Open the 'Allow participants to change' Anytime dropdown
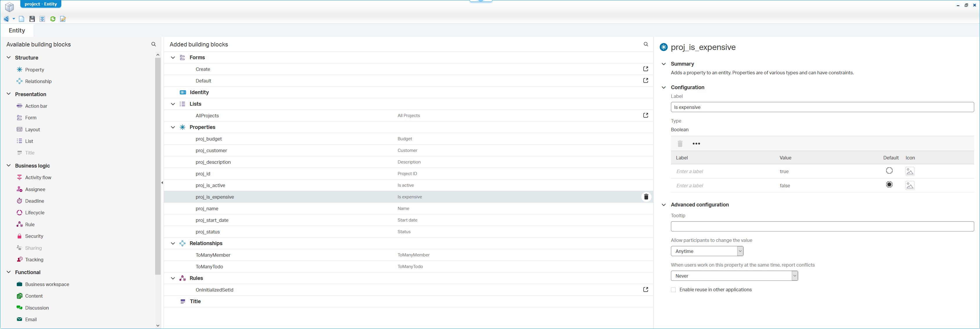The height and width of the screenshot is (329, 980). [x=706, y=251]
